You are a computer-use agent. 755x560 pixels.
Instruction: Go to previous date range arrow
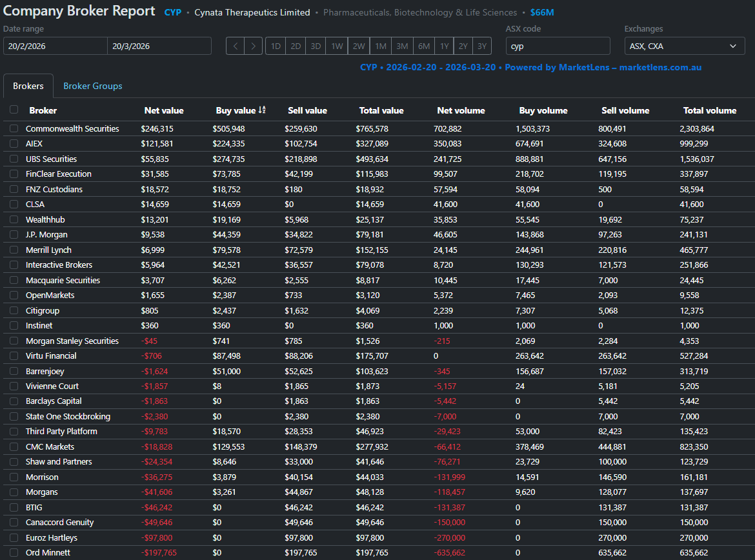pyautogui.click(x=236, y=46)
